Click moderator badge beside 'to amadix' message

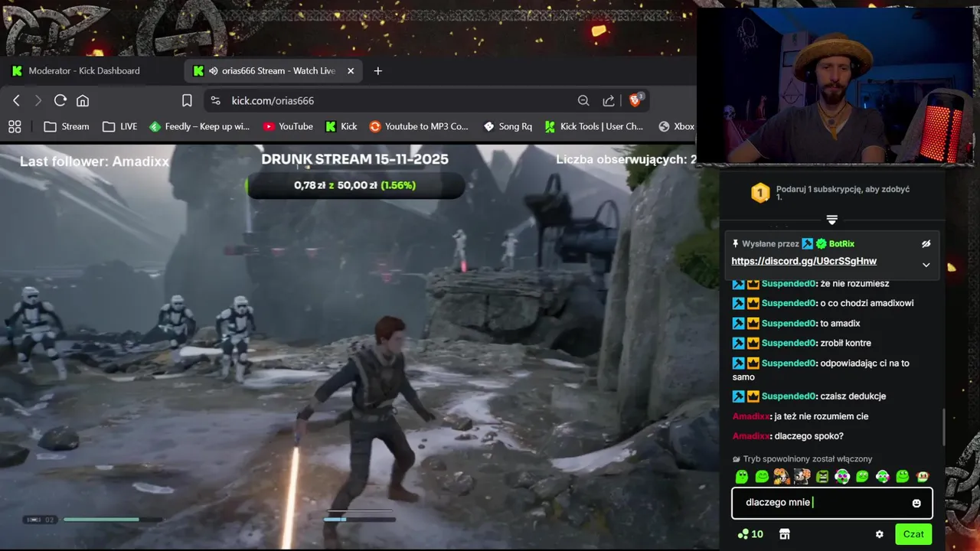(738, 323)
